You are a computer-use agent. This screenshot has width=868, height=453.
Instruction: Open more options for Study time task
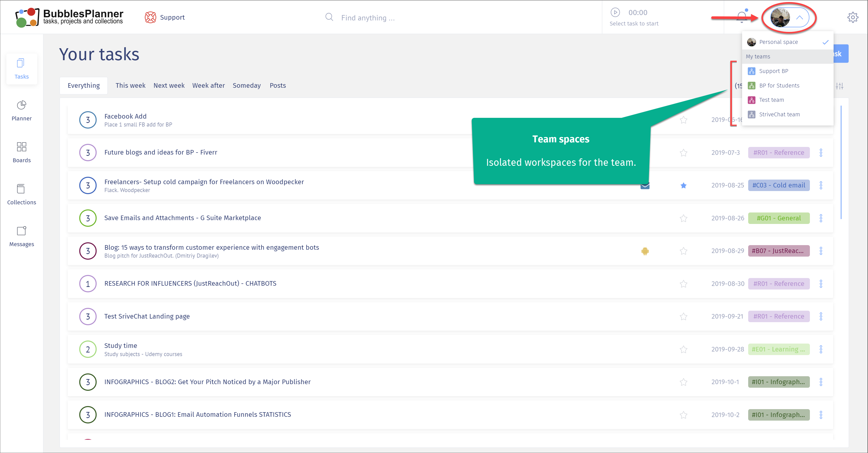click(x=821, y=349)
